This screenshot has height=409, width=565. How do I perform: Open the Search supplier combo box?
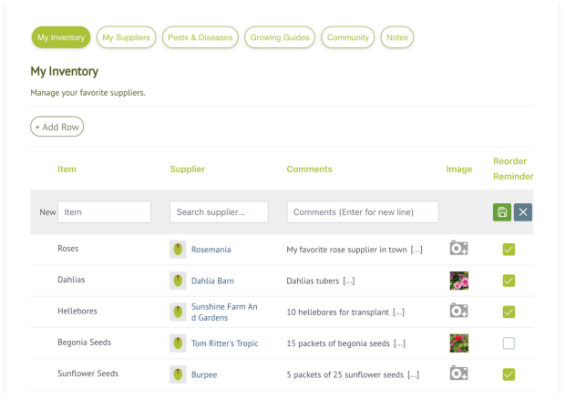click(x=219, y=212)
